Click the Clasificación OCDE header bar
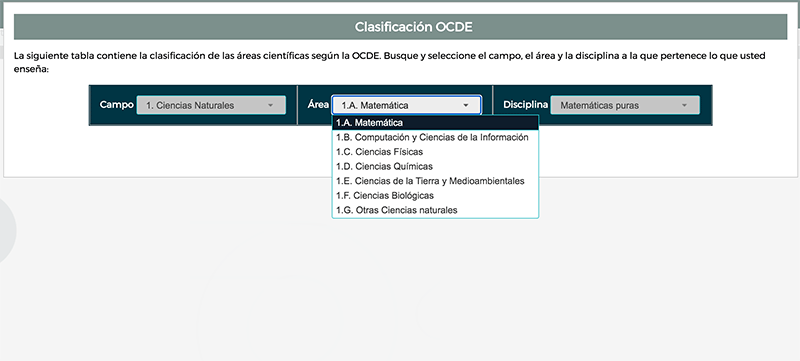This screenshot has width=800, height=361. [401, 27]
